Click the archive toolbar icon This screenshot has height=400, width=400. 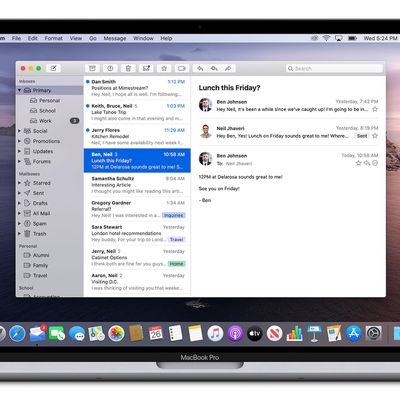point(92,68)
